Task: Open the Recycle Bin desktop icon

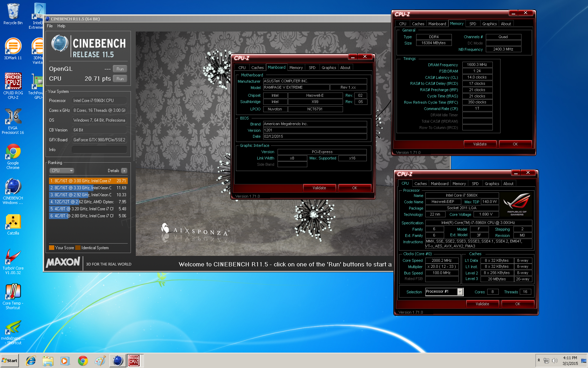Action: click(x=13, y=14)
